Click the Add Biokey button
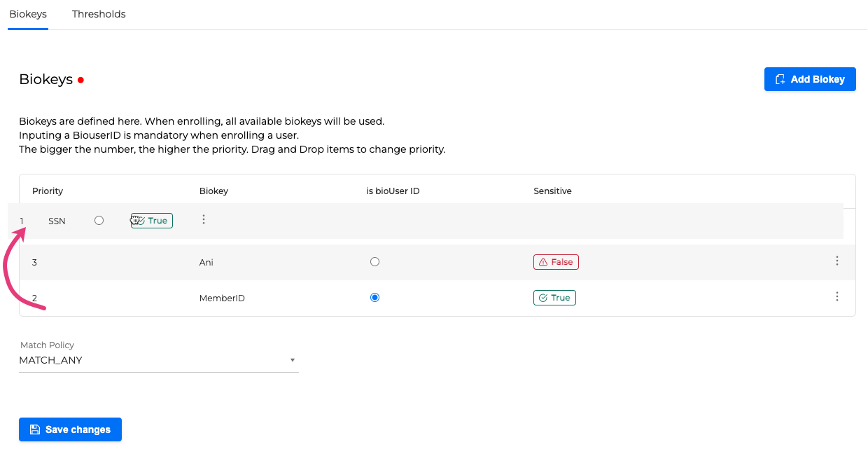This screenshot has height=454, width=868. coord(809,79)
